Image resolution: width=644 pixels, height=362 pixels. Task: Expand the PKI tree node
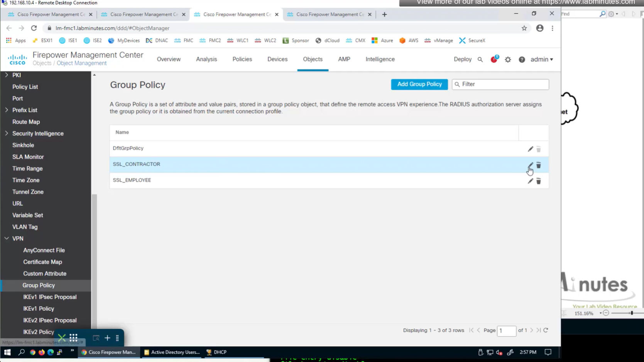click(x=7, y=75)
